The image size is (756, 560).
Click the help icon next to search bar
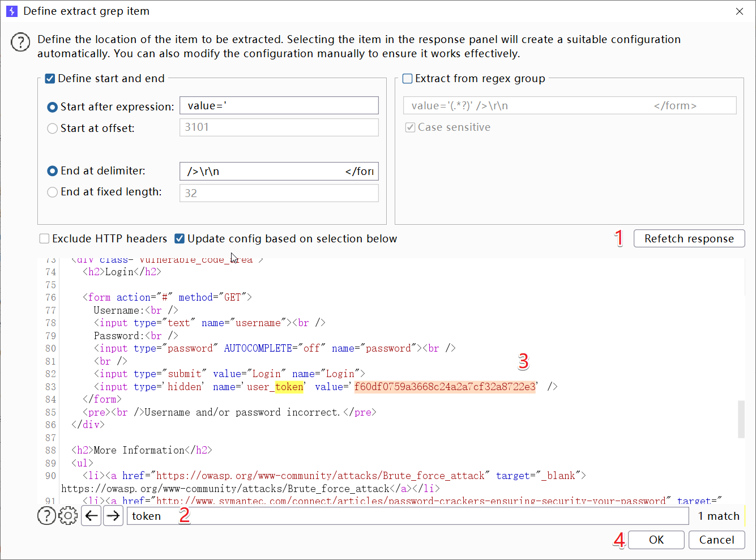click(x=46, y=516)
